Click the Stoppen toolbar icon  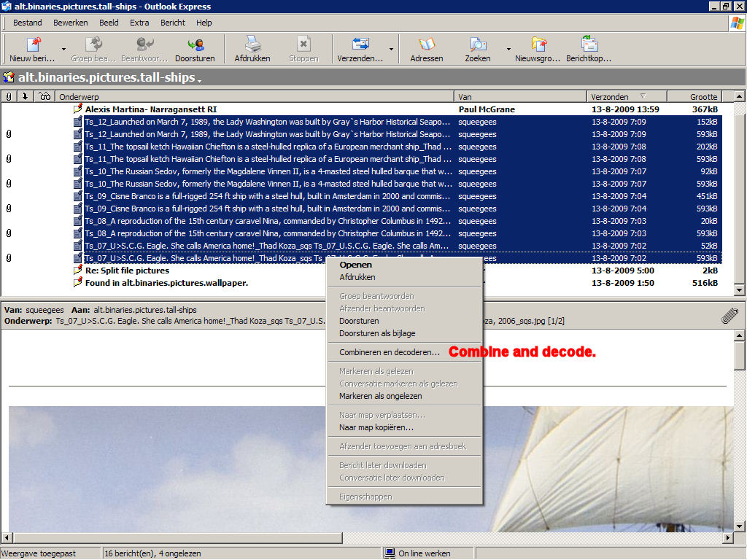point(303,44)
